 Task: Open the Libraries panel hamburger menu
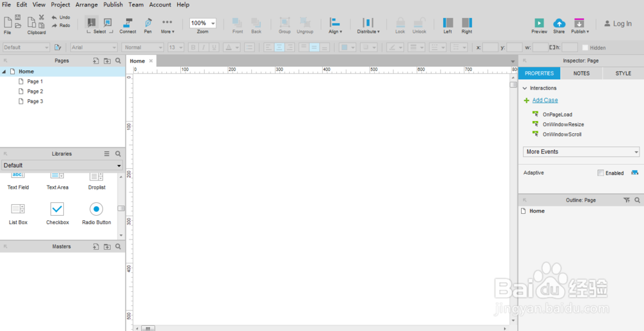click(107, 154)
